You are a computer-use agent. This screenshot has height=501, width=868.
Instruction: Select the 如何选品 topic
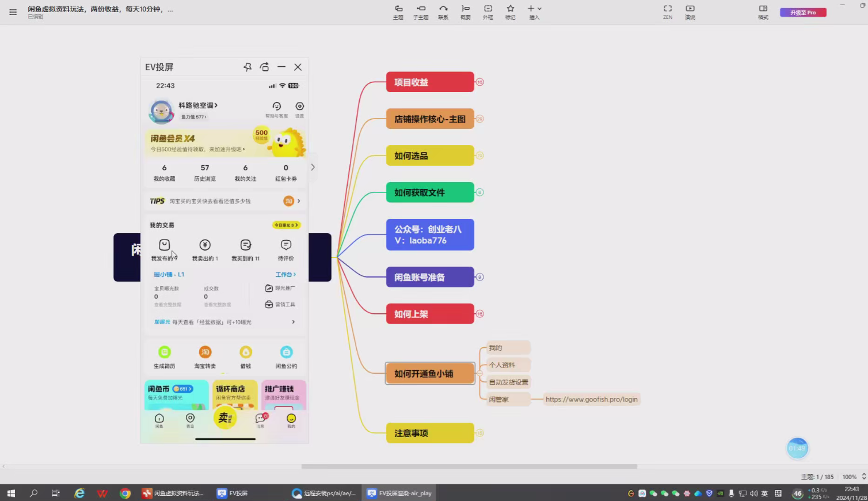tap(430, 155)
